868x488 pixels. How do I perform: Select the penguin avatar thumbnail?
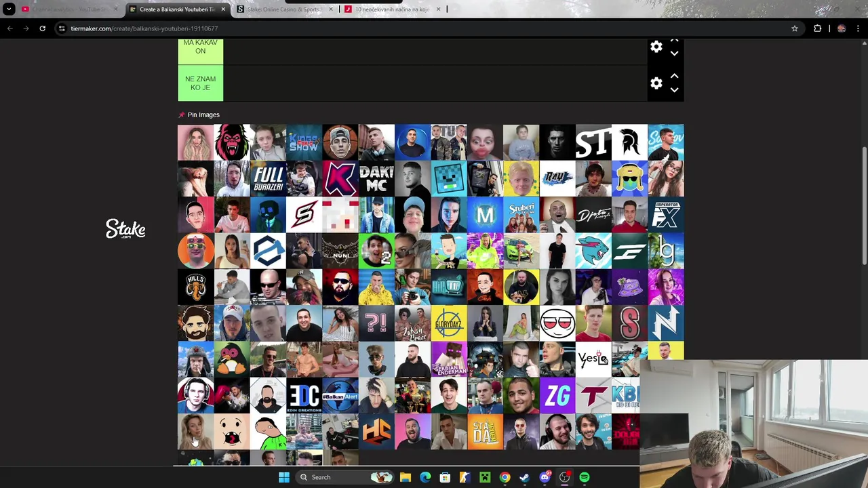click(x=232, y=360)
